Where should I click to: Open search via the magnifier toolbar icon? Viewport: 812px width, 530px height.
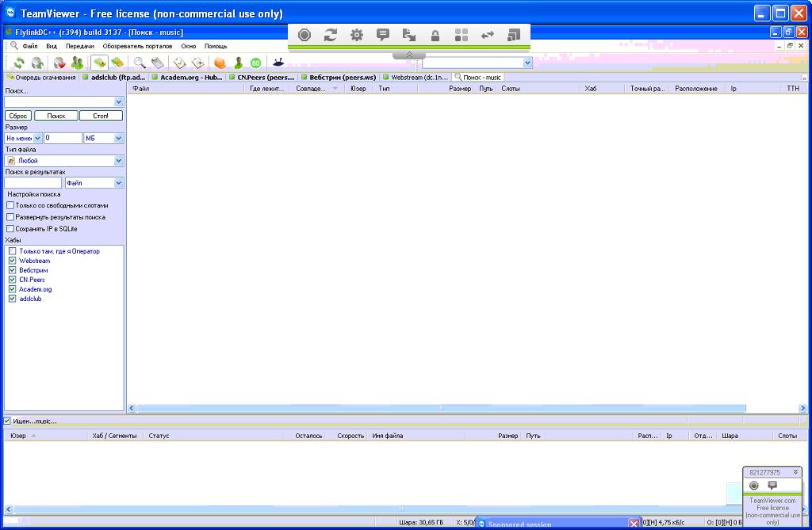coord(140,63)
